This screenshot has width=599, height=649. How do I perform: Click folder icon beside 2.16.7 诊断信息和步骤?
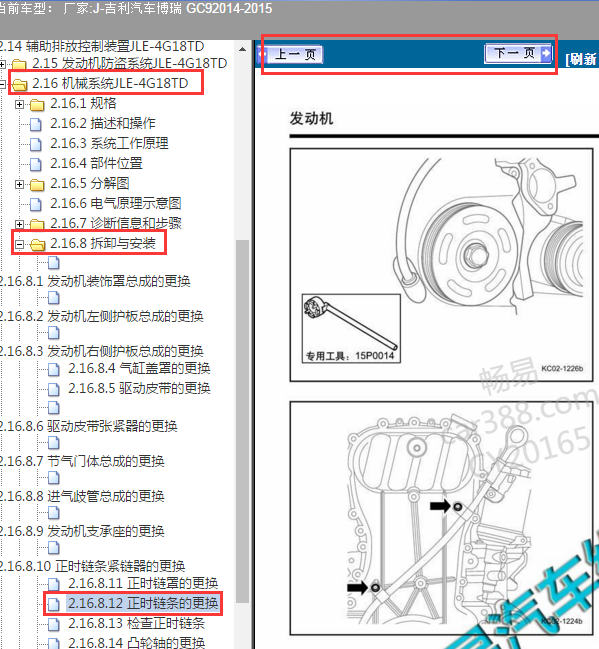[37, 224]
